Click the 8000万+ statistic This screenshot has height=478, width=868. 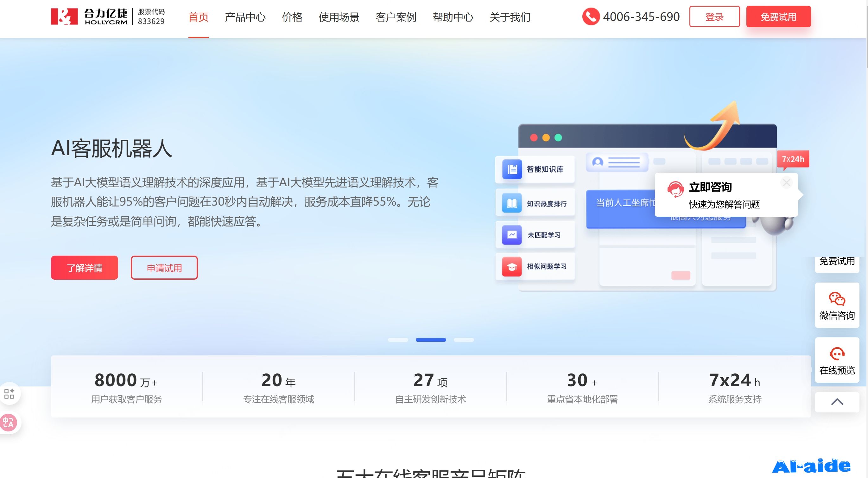click(x=126, y=380)
